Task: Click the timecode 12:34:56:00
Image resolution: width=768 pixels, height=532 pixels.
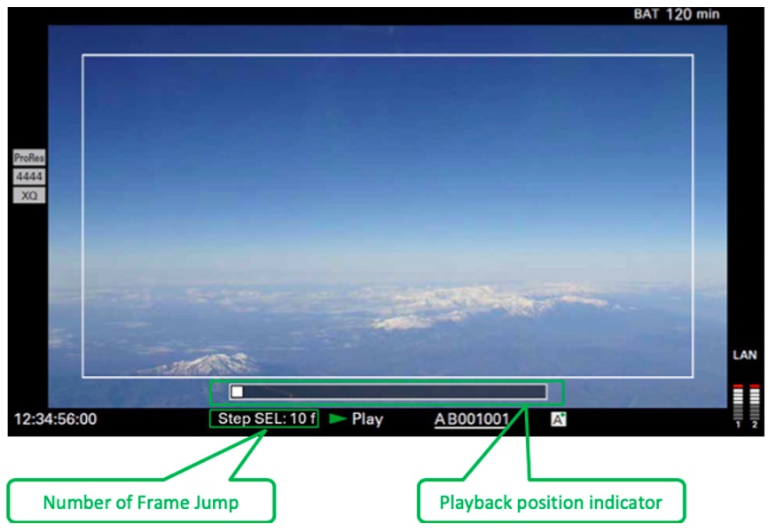Action: [x=55, y=419]
